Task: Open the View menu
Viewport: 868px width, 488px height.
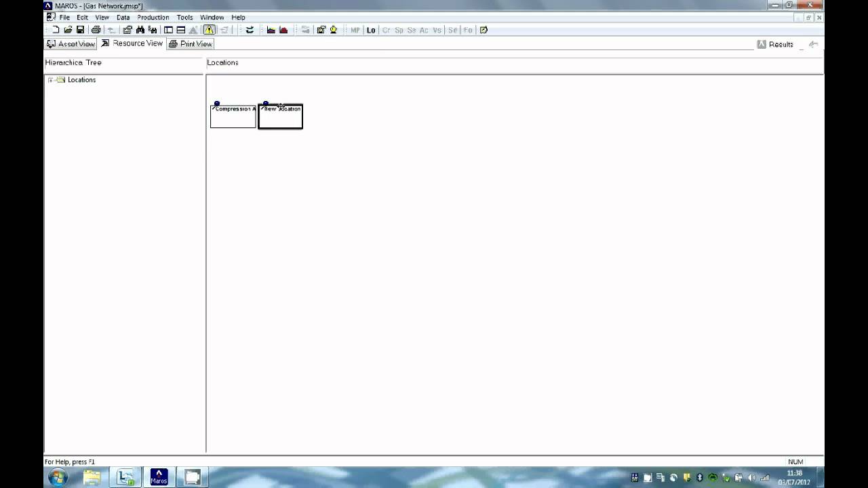Action: (102, 18)
